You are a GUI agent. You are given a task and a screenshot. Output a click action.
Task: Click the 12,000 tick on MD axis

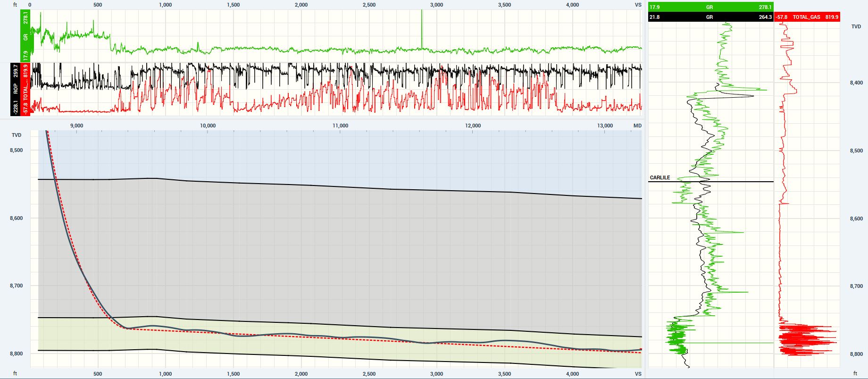click(x=473, y=126)
